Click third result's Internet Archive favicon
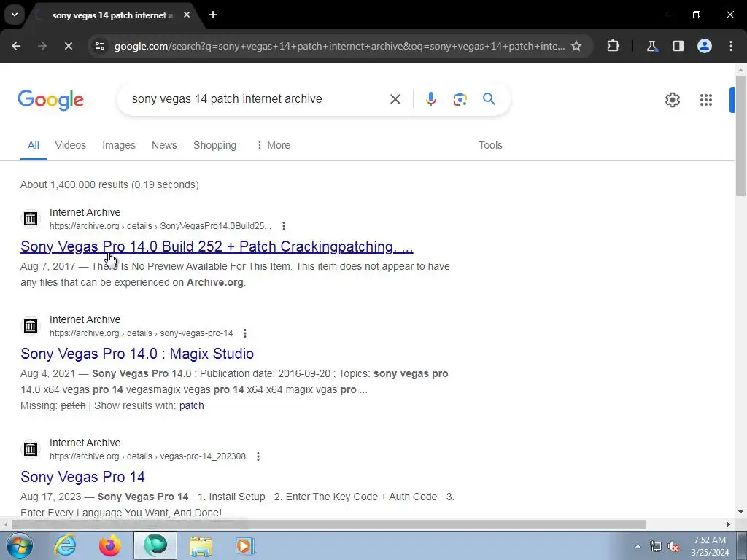Viewport: 747px width, 560px height. pos(31,449)
